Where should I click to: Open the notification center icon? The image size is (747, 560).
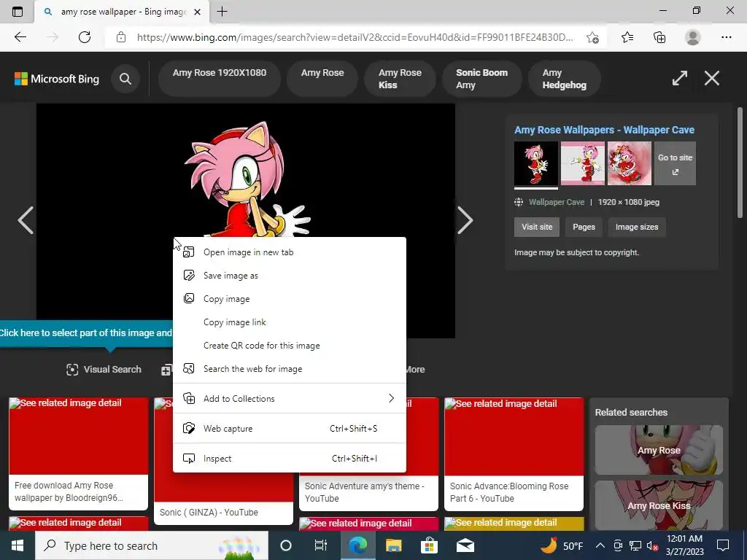[723, 545]
